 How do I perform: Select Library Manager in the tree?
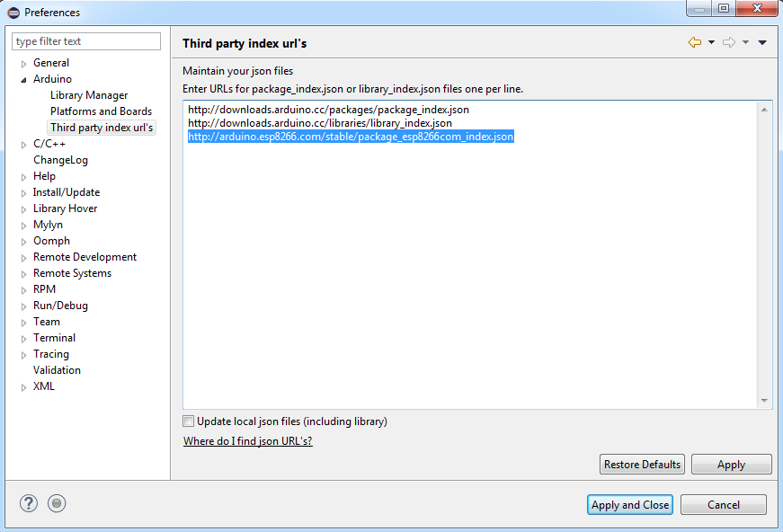(x=89, y=95)
